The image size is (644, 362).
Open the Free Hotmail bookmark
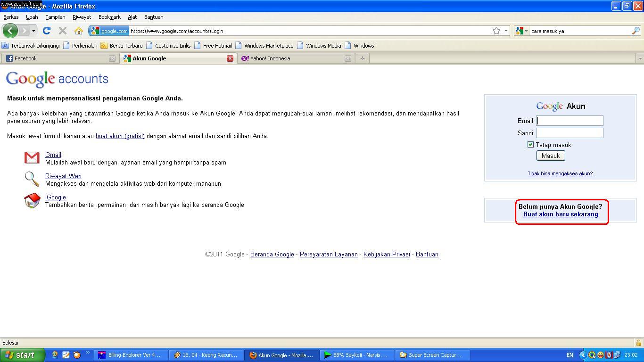pyautogui.click(x=215, y=45)
